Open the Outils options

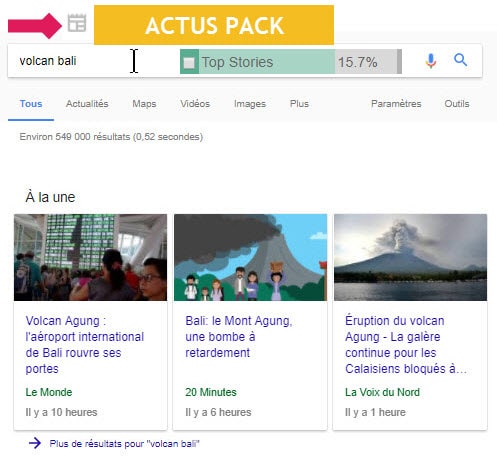(x=457, y=104)
